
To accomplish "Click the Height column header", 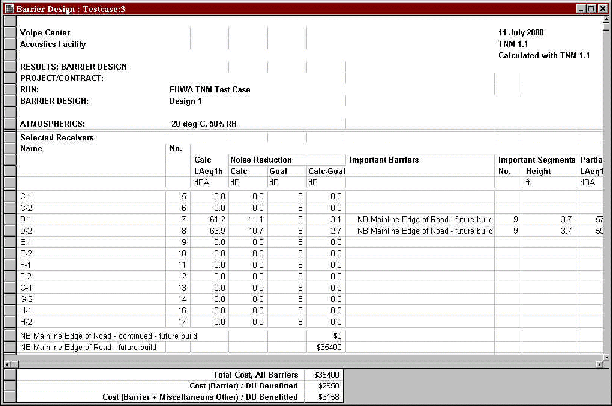I will [538, 171].
